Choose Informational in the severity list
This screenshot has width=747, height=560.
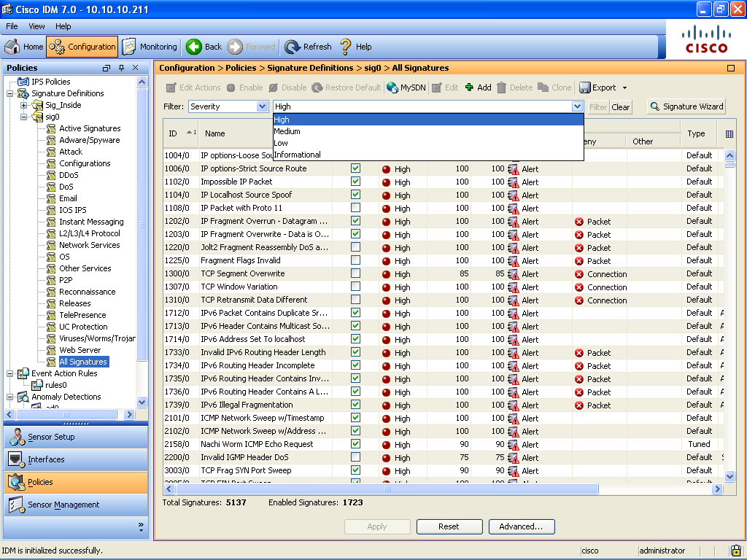(428, 155)
